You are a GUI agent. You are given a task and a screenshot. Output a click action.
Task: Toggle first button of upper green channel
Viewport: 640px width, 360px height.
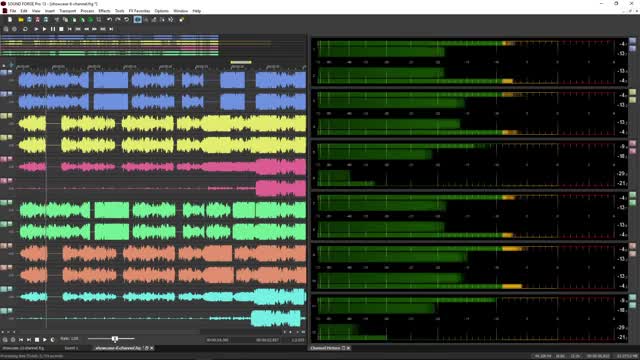(x=3, y=202)
